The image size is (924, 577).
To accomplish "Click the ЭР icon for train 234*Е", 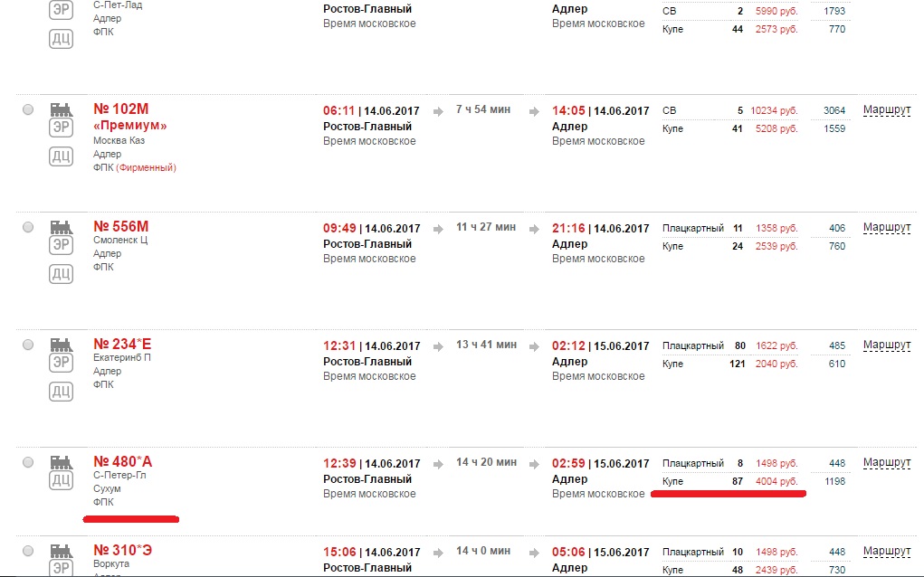I will coord(61,363).
